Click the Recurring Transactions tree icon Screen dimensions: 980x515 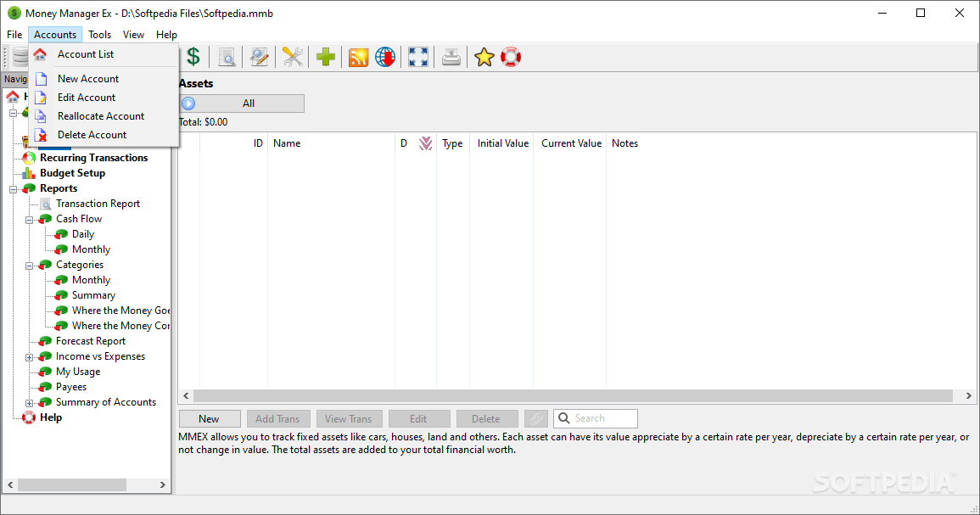(x=29, y=158)
